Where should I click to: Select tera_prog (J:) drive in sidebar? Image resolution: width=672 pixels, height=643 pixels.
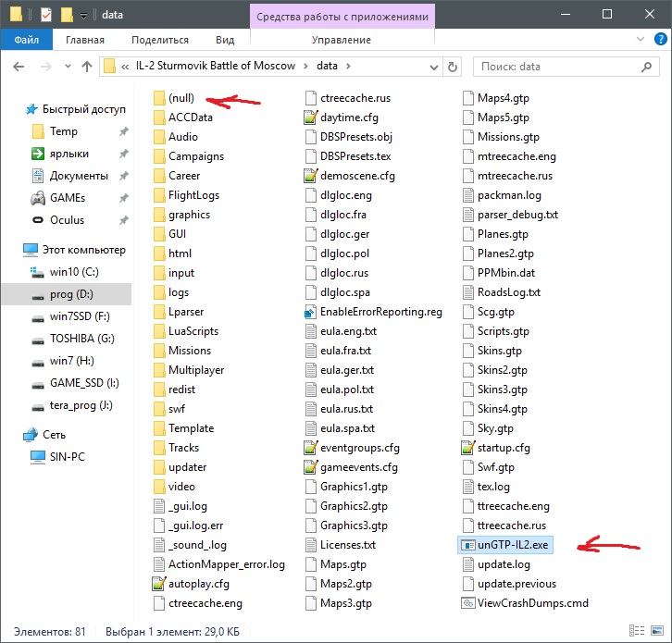81,405
